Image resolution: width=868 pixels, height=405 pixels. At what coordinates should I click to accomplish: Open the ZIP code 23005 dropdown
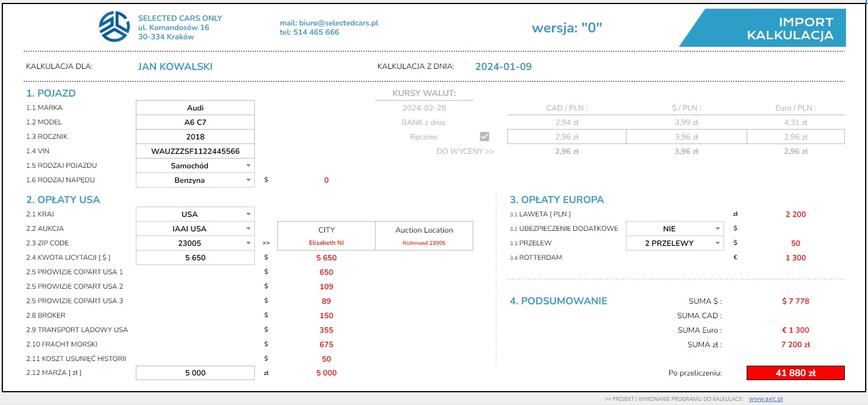(x=248, y=243)
